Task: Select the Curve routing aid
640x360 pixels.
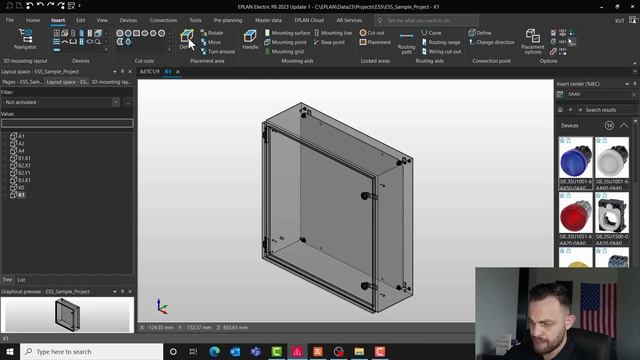Action: [x=431, y=33]
